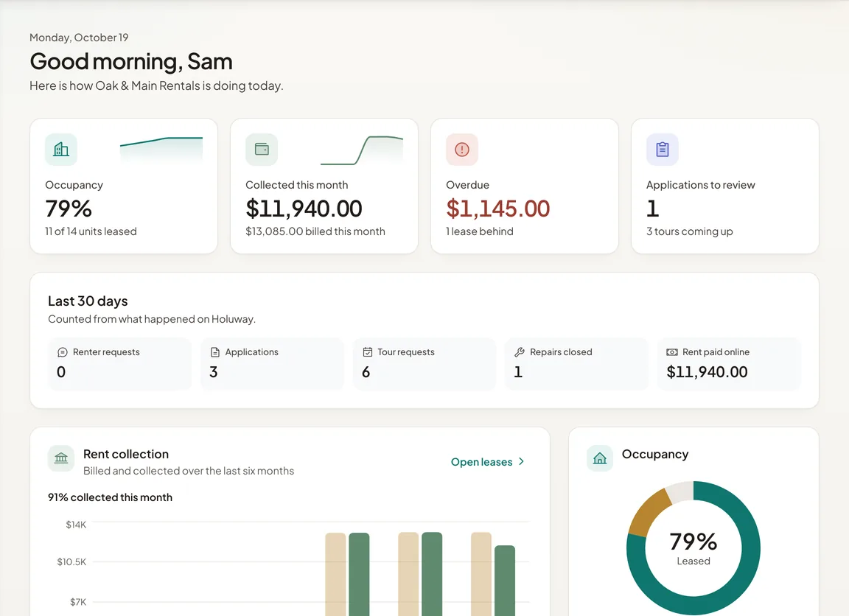Screen dimensions: 849x616
Task: Click the $14K axis label on the rent chart
Action: point(76,525)
